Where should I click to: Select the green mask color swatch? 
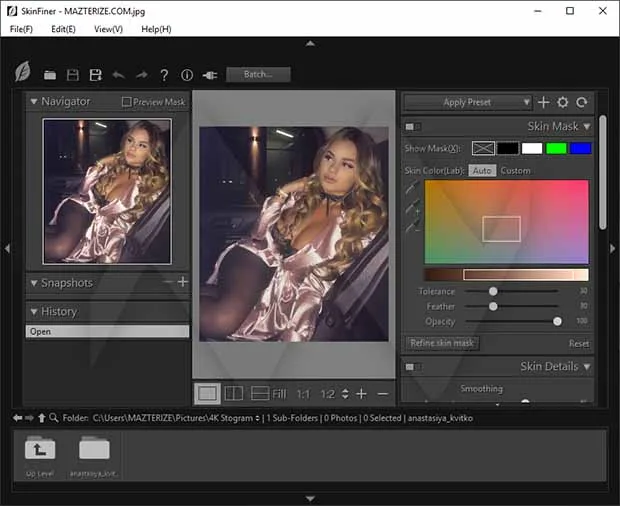click(x=556, y=148)
